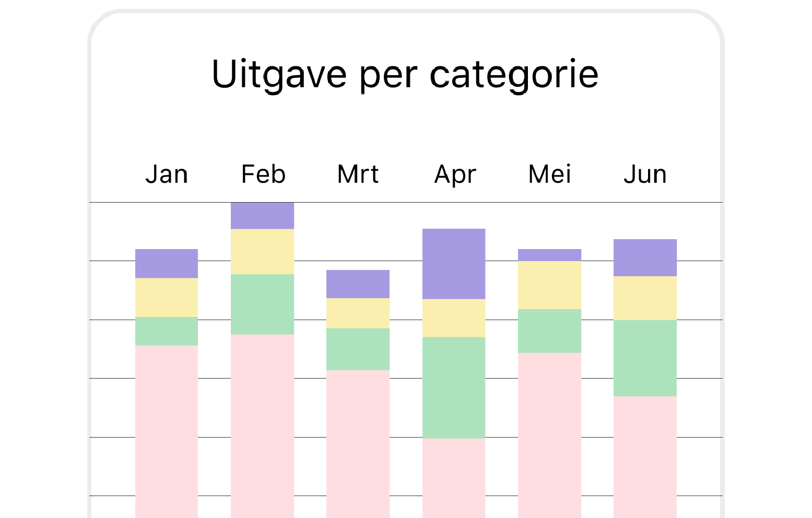The image size is (812, 518).
Task: Select the Feb month label
Action: (263, 174)
